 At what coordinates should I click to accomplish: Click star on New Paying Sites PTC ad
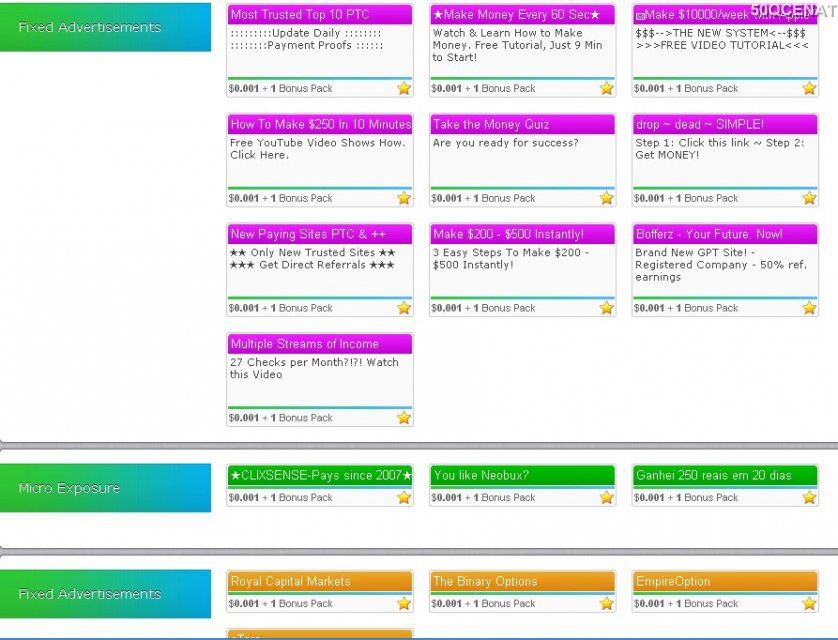(404, 308)
